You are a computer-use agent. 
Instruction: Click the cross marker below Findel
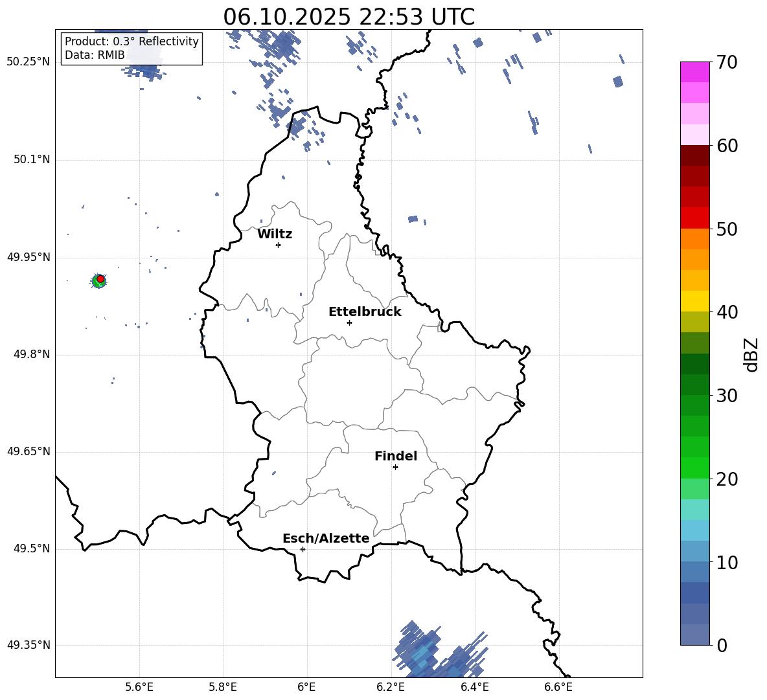point(395,467)
